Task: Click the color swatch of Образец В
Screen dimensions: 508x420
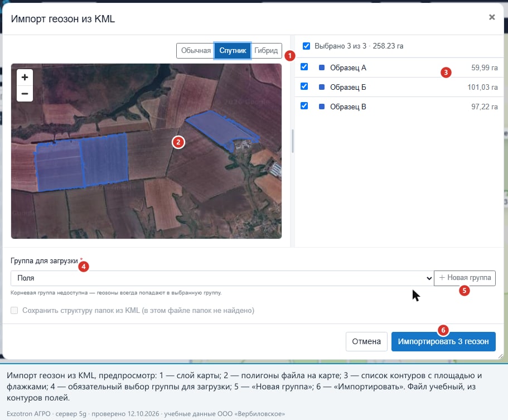Action: point(322,107)
